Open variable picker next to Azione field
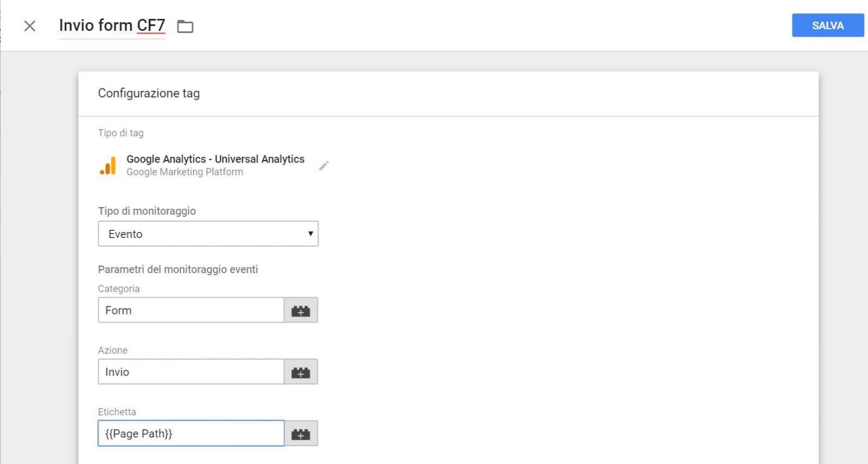868x464 pixels. pos(301,372)
